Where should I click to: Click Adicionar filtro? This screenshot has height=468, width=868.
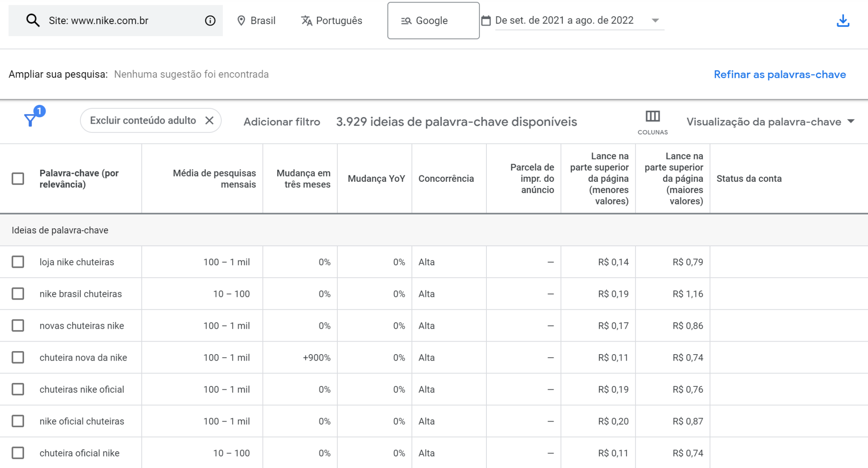[281, 121]
